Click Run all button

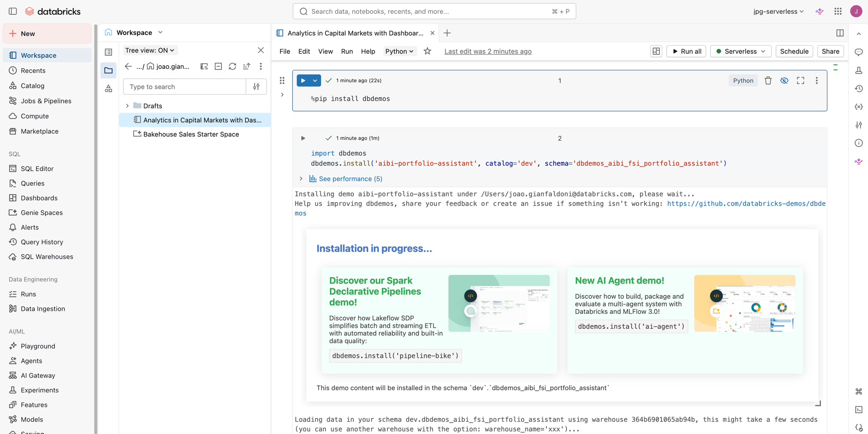click(687, 51)
